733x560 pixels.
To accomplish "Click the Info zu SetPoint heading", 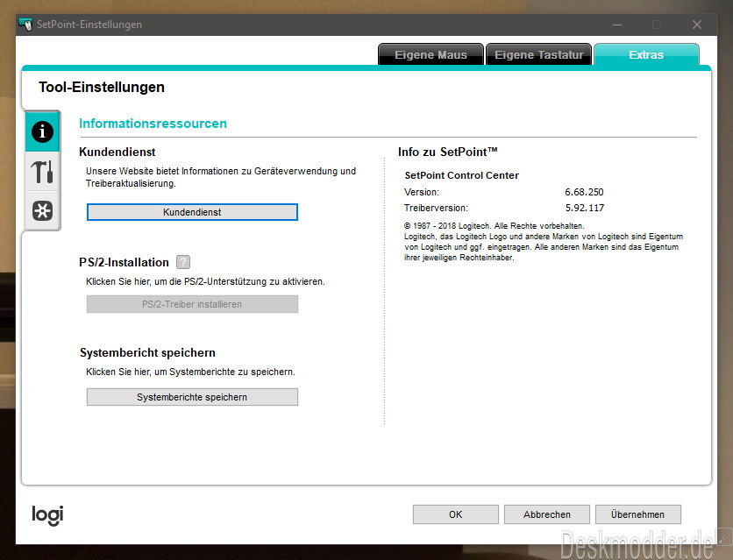I will [x=448, y=152].
